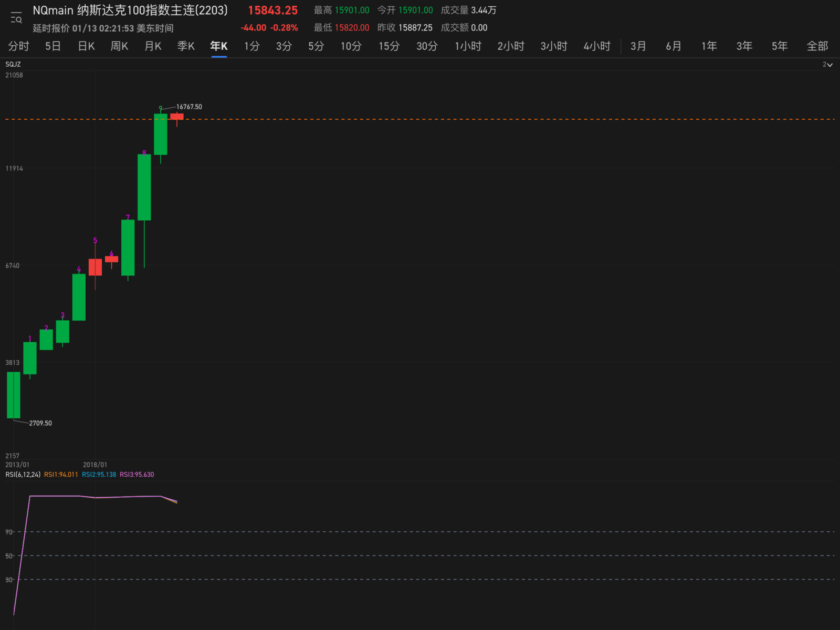
Task: Click the RSI3:95.630 value
Action: [x=137, y=475]
